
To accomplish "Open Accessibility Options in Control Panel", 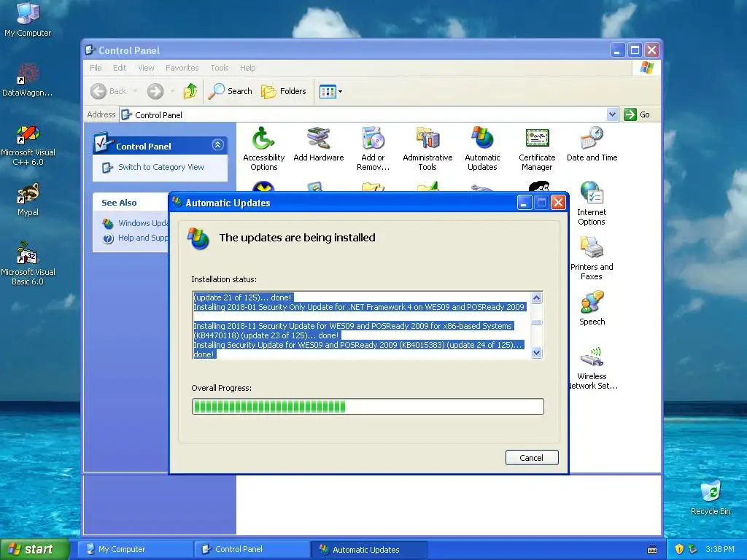I will pos(263,149).
